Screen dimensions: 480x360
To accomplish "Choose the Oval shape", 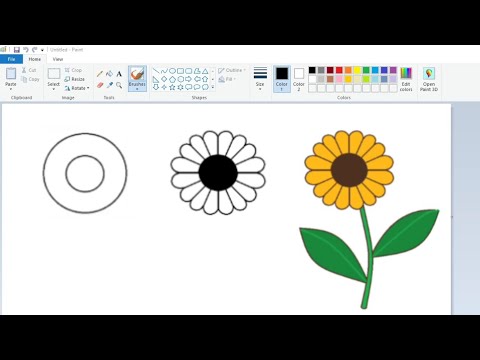I will tap(172, 71).
